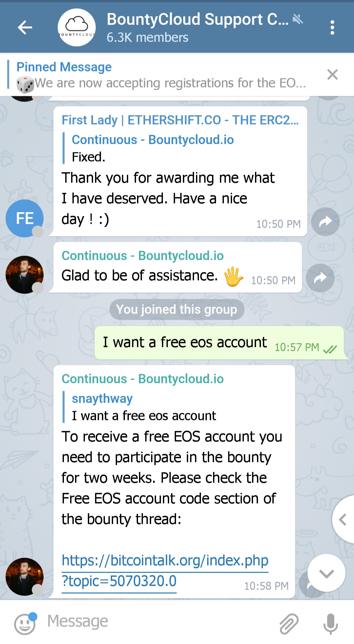This screenshot has width=354, height=644.
Task: Tap the back arrow in header
Action: 25,27
